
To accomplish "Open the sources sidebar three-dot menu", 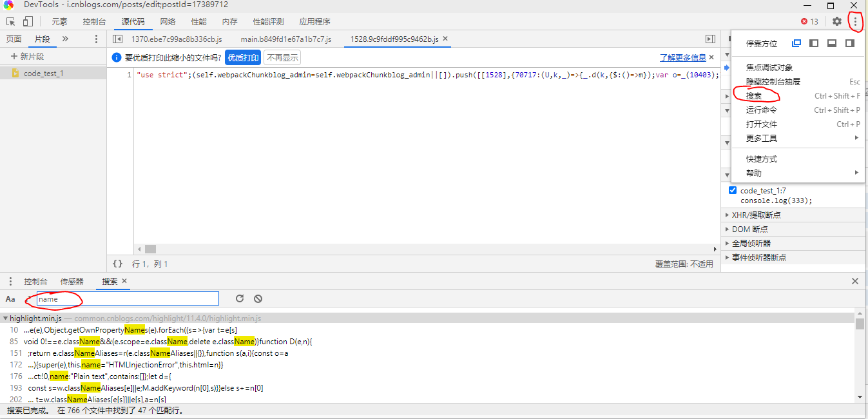I will pos(97,39).
